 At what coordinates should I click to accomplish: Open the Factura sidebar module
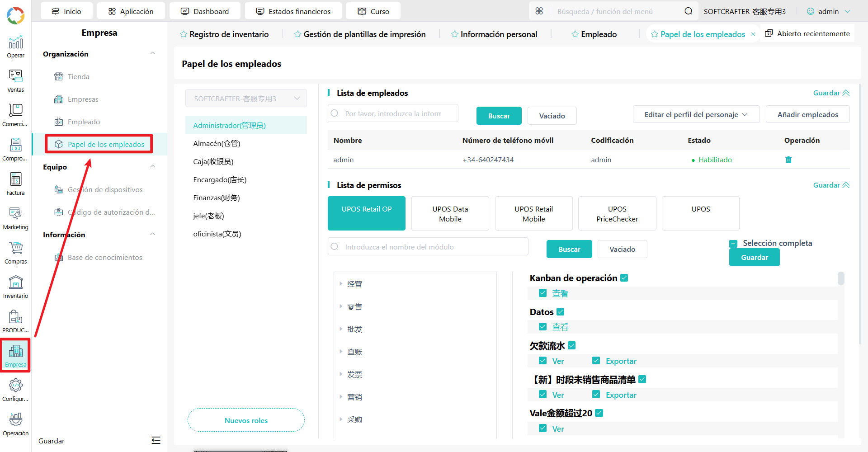pos(15,184)
